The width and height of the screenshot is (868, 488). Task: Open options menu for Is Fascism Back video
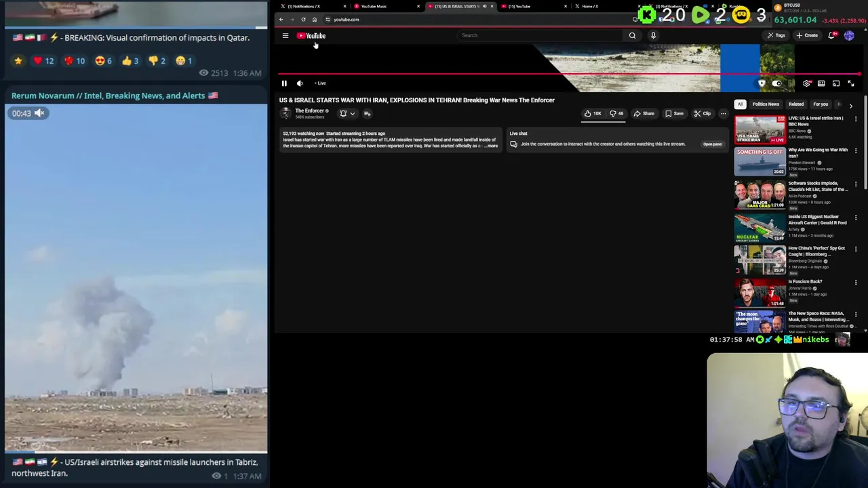click(x=856, y=283)
